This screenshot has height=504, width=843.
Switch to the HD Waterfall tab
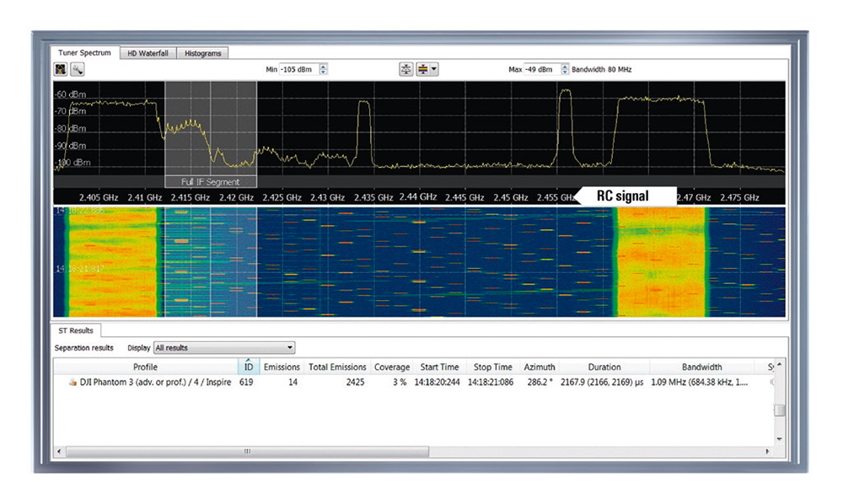coord(148,53)
